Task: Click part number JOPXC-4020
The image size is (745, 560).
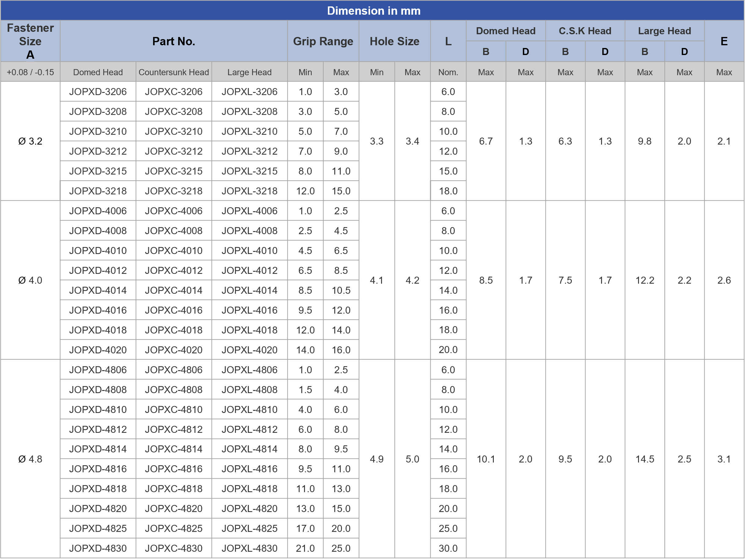Action: 174,350
